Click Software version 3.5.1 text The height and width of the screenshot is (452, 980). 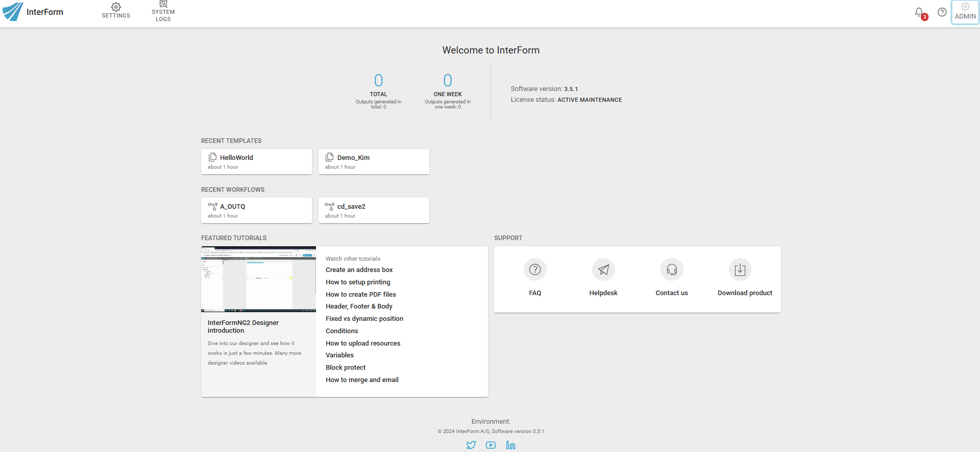point(544,89)
